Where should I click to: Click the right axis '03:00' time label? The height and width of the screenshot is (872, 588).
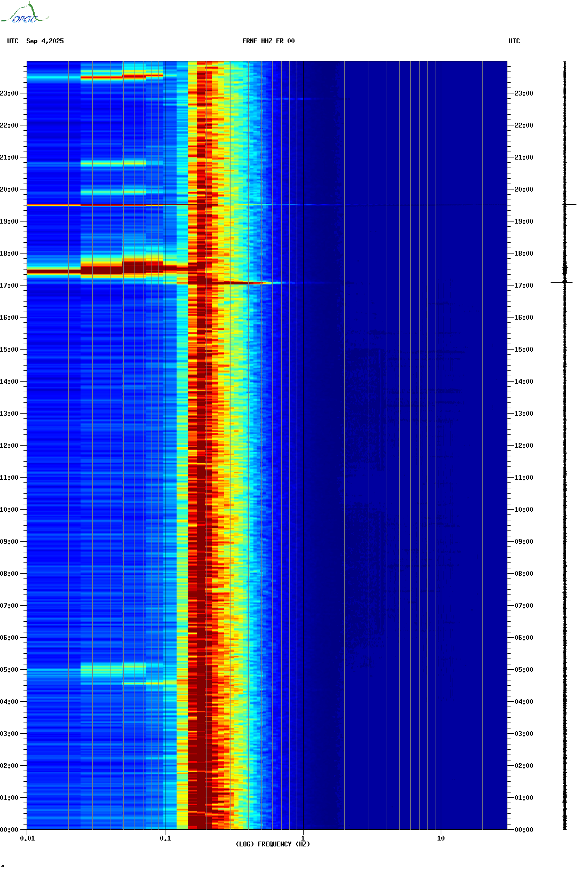[524, 734]
